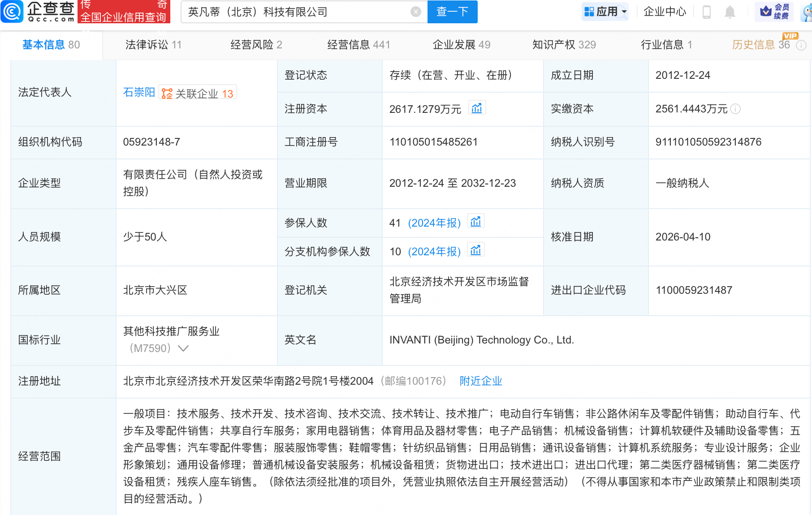Expand the industry code M7590 chevron
The image size is (812, 515).
(x=183, y=348)
